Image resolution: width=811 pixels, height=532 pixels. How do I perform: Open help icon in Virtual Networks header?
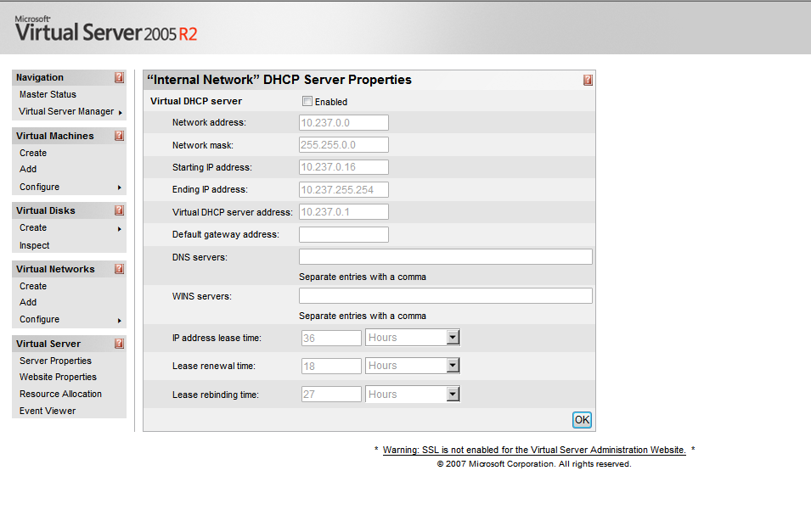(120, 269)
